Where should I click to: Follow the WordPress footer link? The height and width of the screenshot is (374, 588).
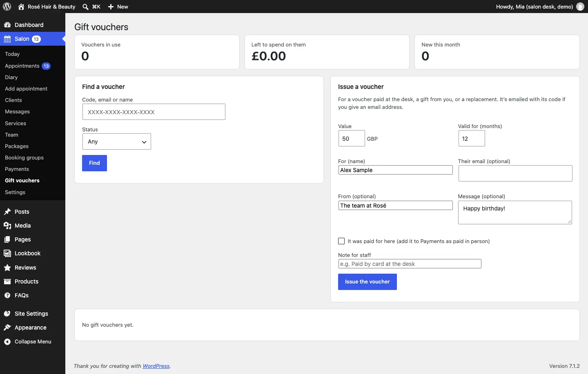[156, 366]
